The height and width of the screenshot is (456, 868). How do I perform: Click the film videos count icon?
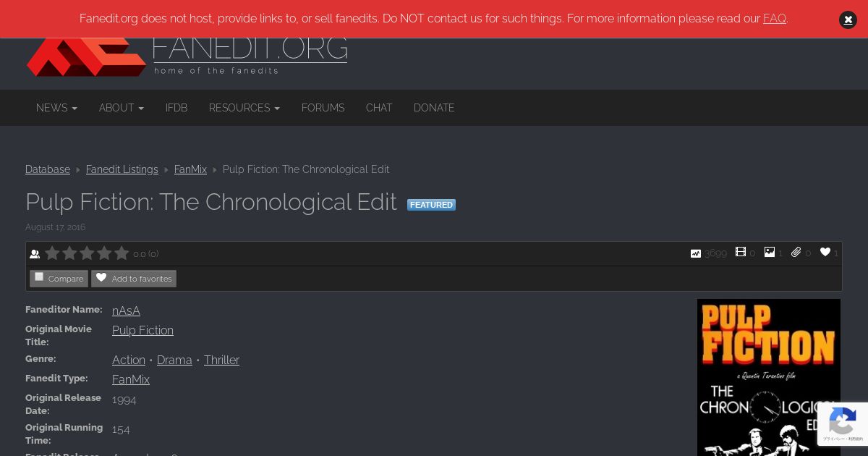(x=741, y=252)
